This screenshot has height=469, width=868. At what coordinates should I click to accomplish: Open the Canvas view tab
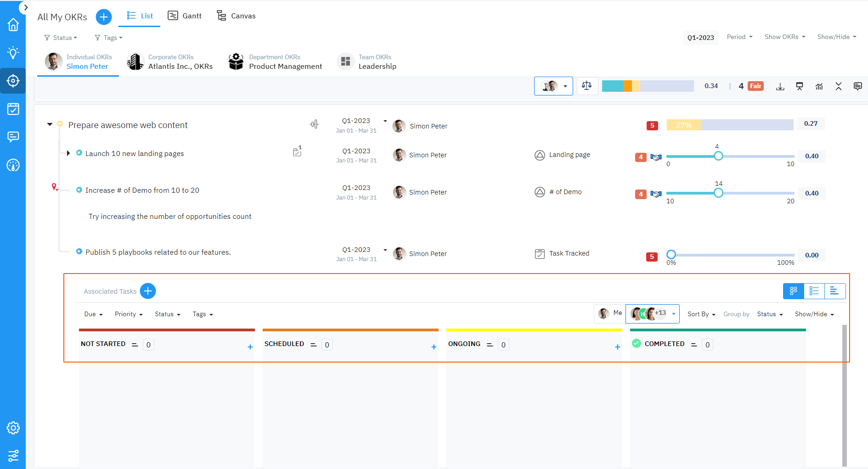pyautogui.click(x=236, y=15)
